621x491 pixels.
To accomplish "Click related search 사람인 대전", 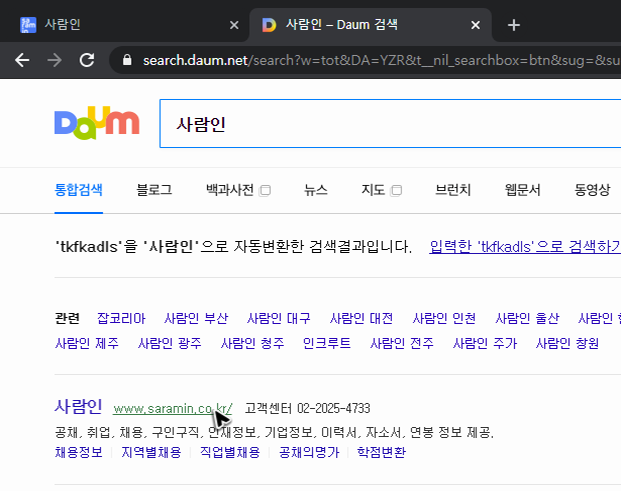I will 362,318.
